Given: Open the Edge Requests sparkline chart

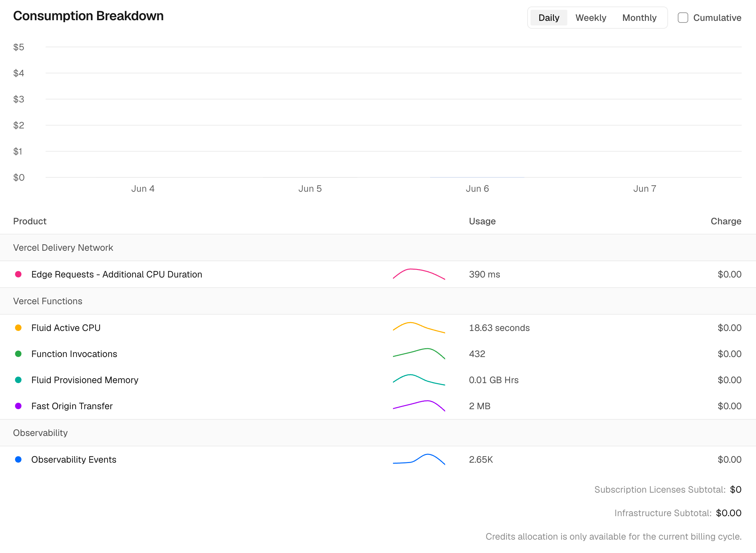Looking at the screenshot, I should click(419, 274).
